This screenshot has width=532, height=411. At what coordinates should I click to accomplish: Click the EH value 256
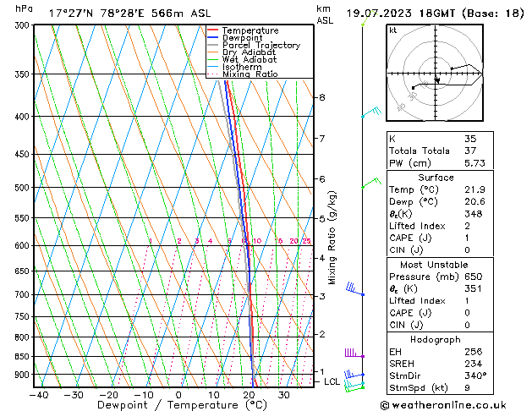point(474,352)
